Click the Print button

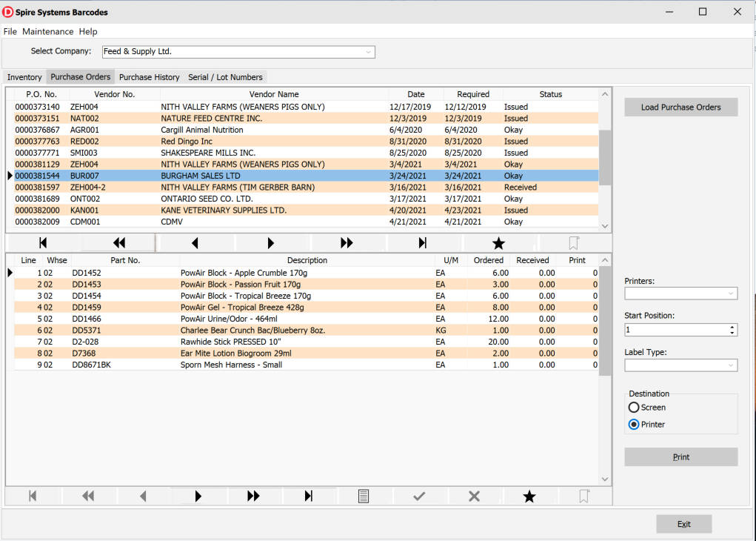click(x=680, y=457)
